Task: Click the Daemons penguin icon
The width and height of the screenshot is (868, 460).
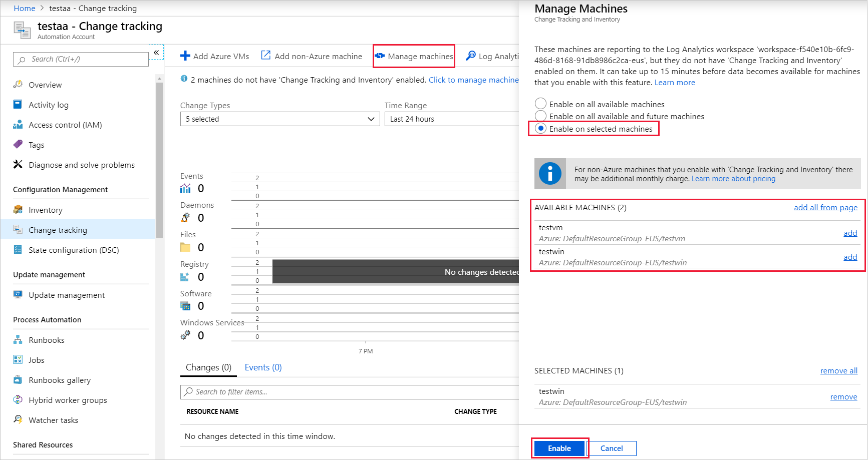Action: (x=185, y=217)
